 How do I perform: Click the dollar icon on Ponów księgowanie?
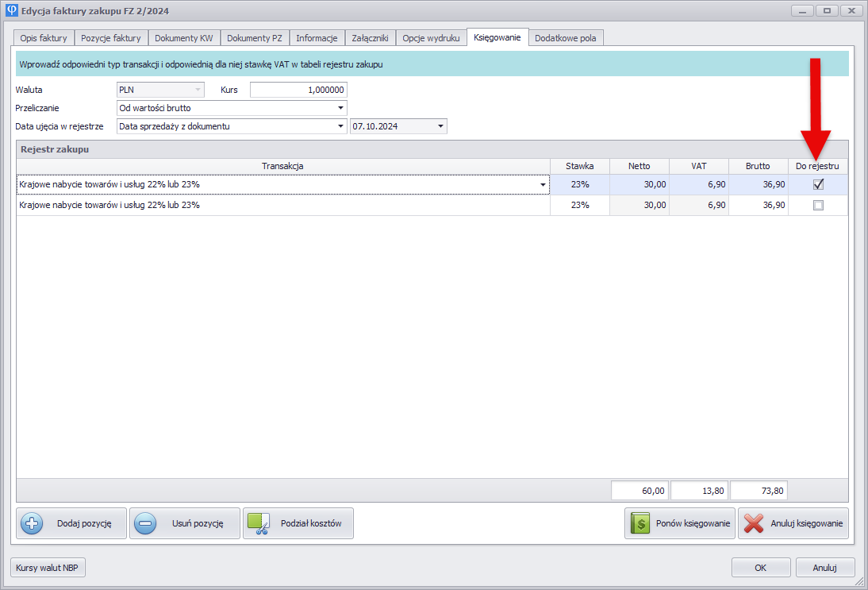[640, 524]
